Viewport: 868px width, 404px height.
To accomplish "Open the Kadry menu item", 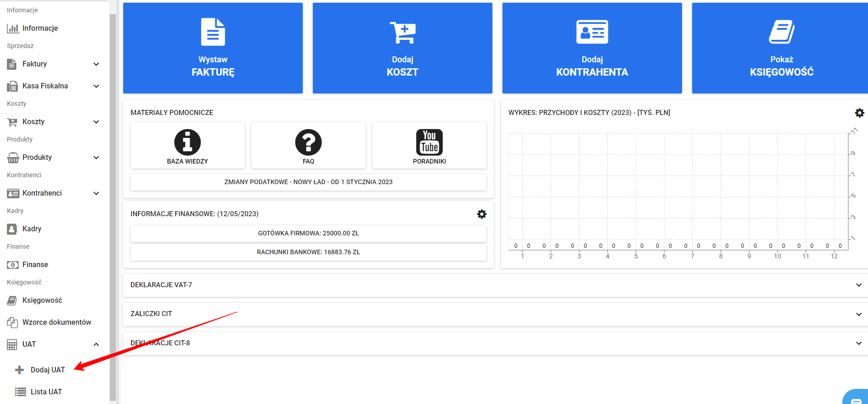I will point(32,229).
